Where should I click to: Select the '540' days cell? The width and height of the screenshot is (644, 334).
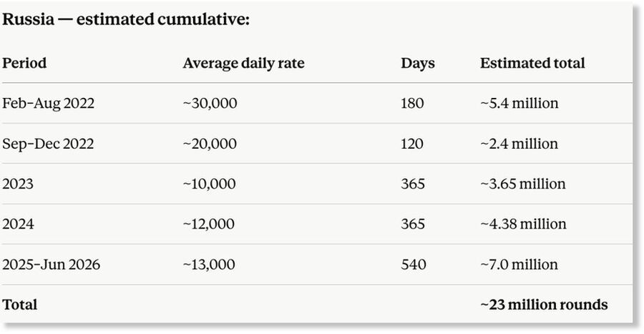click(x=413, y=264)
